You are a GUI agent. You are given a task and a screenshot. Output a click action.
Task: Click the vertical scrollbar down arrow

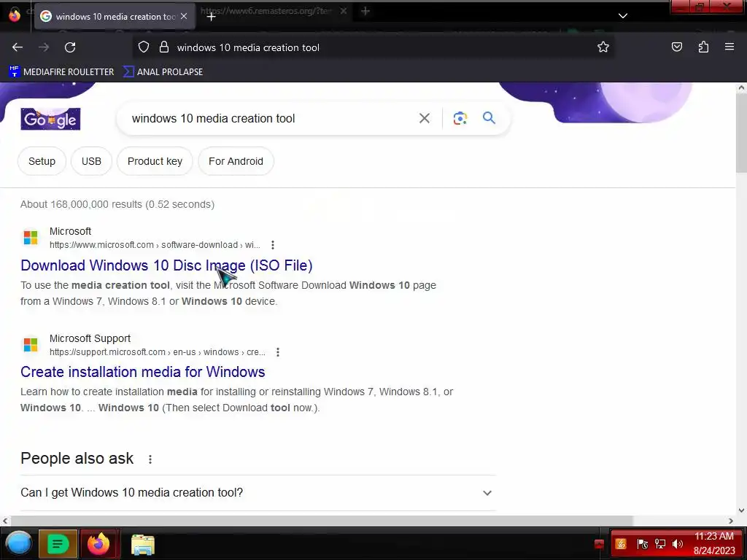click(x=741, y=510)
